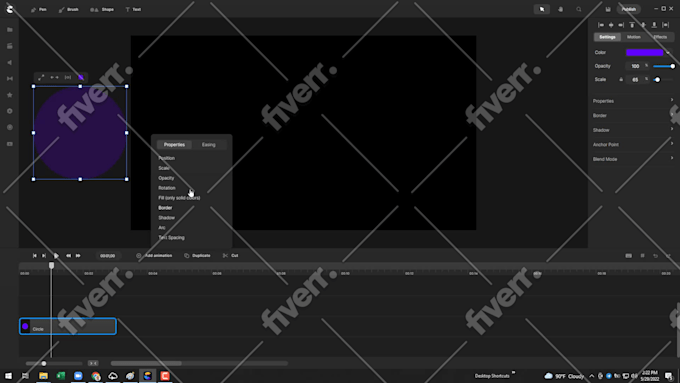Viewport: 680px width, 383px height.
Task: Align selection to right edge
Action: (621, 25)
